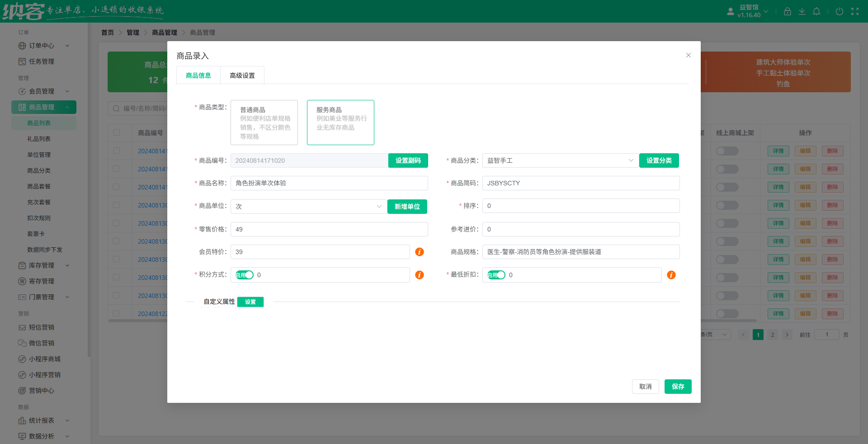Click the 任务管理 sidebar icon

[x=22, y=61]
